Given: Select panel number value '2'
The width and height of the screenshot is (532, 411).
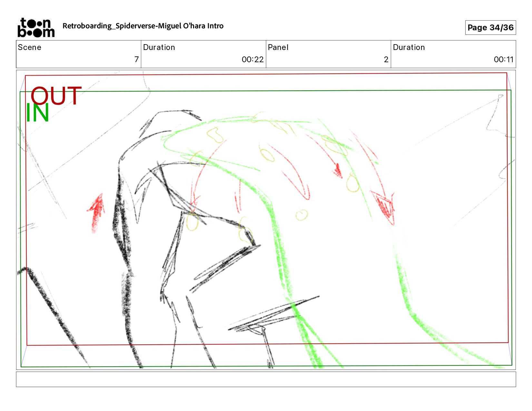Looking at the screenshot, I should 386,59.
